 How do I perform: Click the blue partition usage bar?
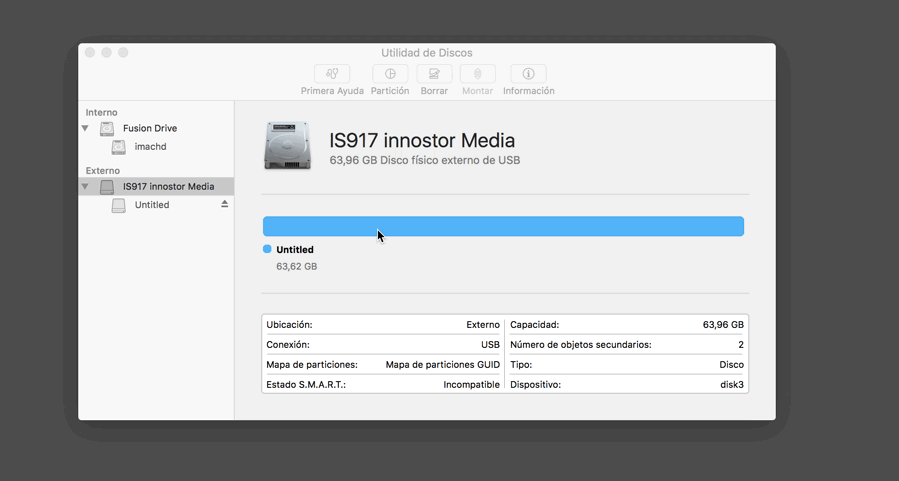tap(503, 226)
